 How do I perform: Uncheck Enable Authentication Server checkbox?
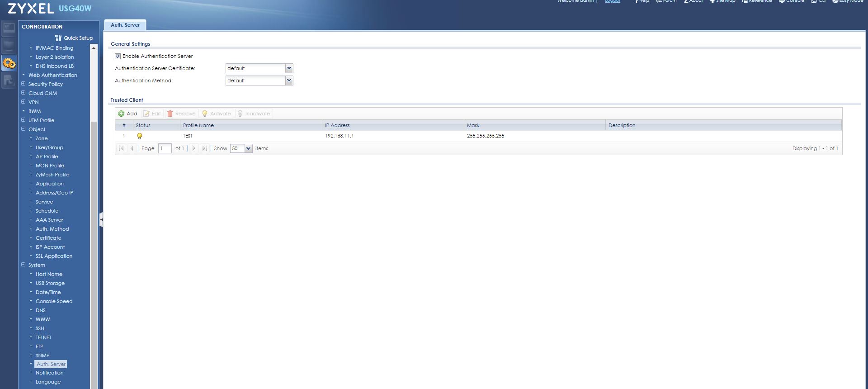click(118, 56)
